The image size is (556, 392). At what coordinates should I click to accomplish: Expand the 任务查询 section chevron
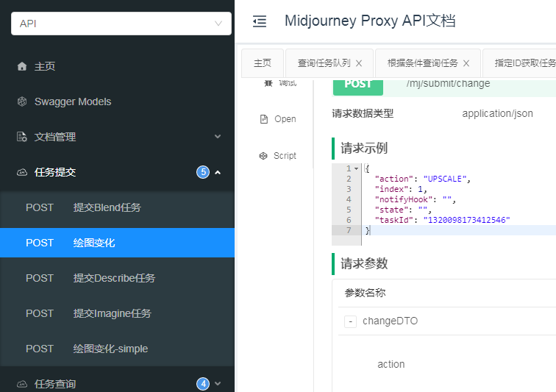click(218, 383)
